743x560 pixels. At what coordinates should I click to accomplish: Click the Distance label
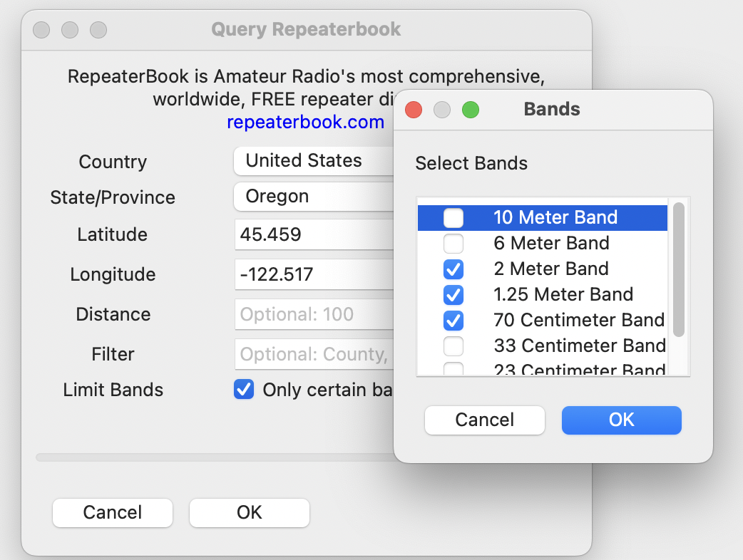(113, 314)
